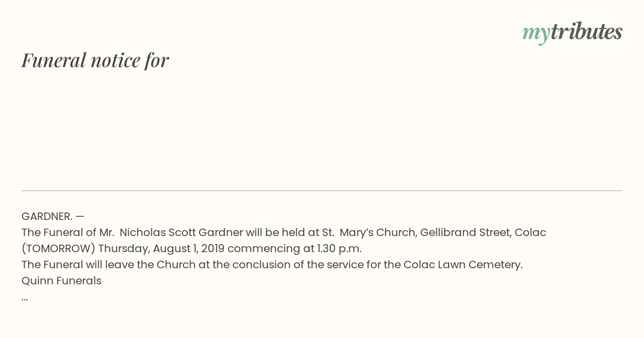Click the word 'notice' in the heading

click(x=115, y=60)
